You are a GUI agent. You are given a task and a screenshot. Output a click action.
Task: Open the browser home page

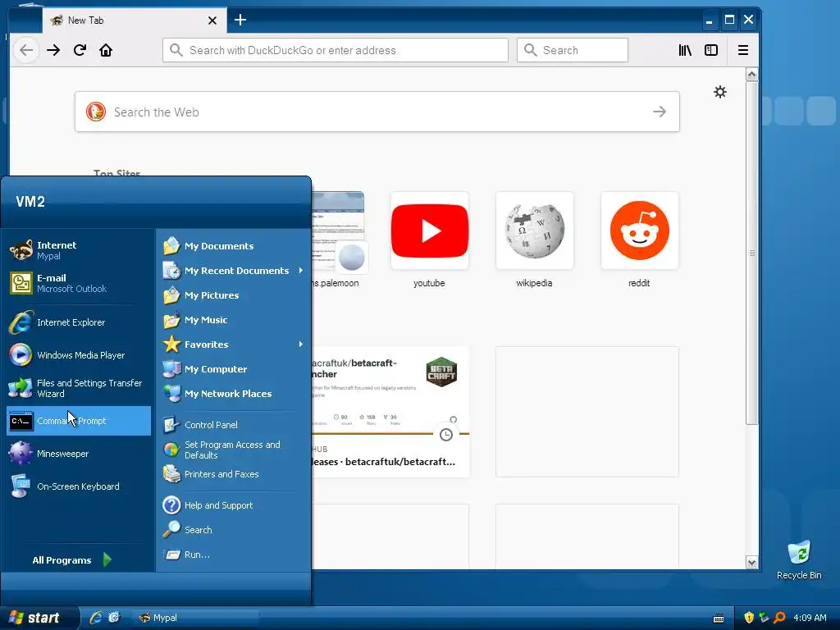pos(106,50)
